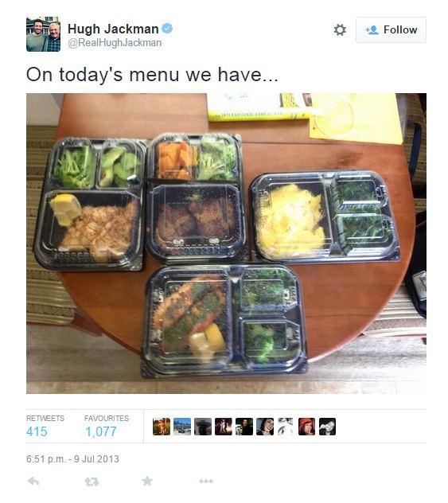
Task: Click the red-haired retweeter avatar
Action: [x=306, y=427]
